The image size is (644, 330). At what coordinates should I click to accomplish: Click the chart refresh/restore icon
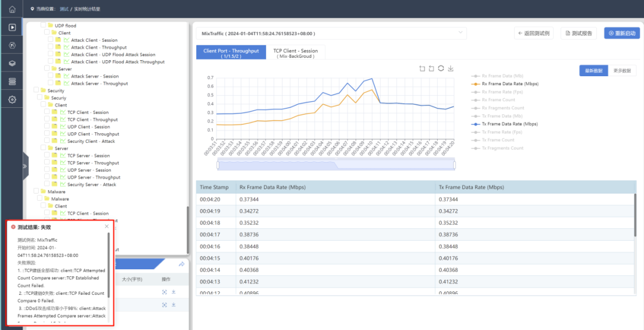(x=441, y=69)
